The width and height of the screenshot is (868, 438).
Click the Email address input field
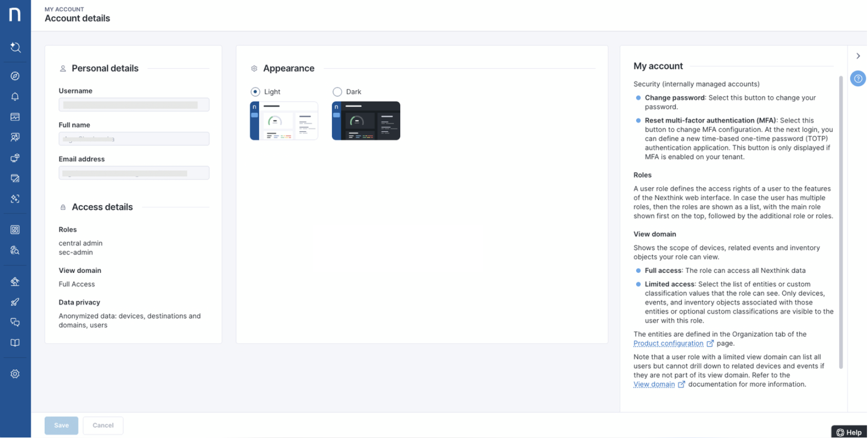click(x=134, y=173)
